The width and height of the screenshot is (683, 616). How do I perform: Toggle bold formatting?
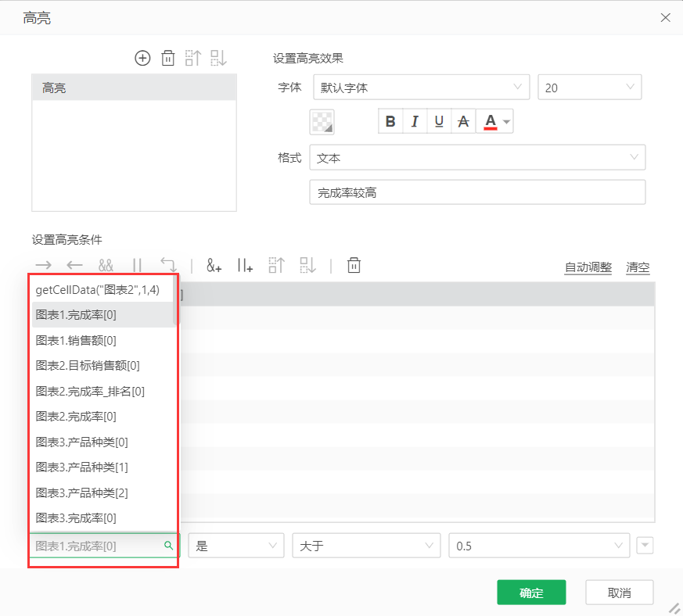click(x=390, y=121)
